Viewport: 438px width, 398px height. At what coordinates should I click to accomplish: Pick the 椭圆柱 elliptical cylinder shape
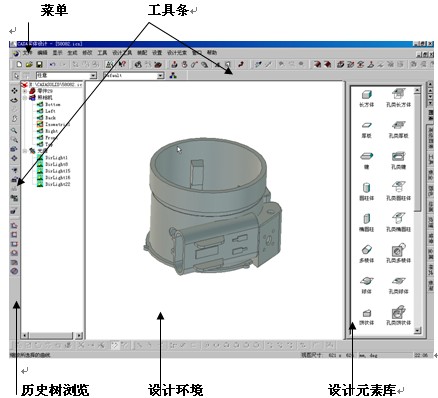click(x=366, y=223)
